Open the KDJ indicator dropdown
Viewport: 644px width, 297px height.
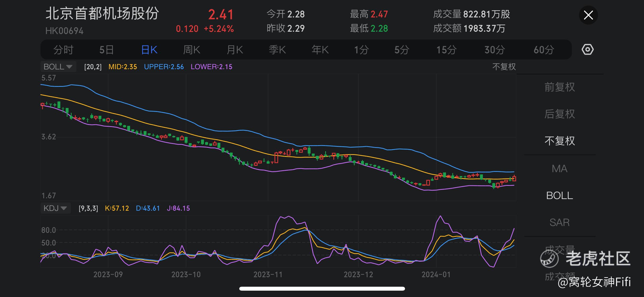(55, 208)
